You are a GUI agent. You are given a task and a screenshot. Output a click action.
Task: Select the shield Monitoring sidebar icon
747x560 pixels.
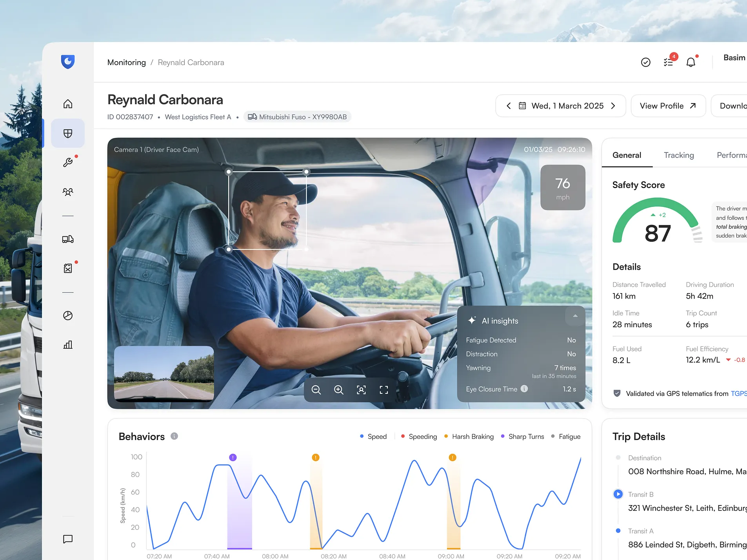[68, 133]
